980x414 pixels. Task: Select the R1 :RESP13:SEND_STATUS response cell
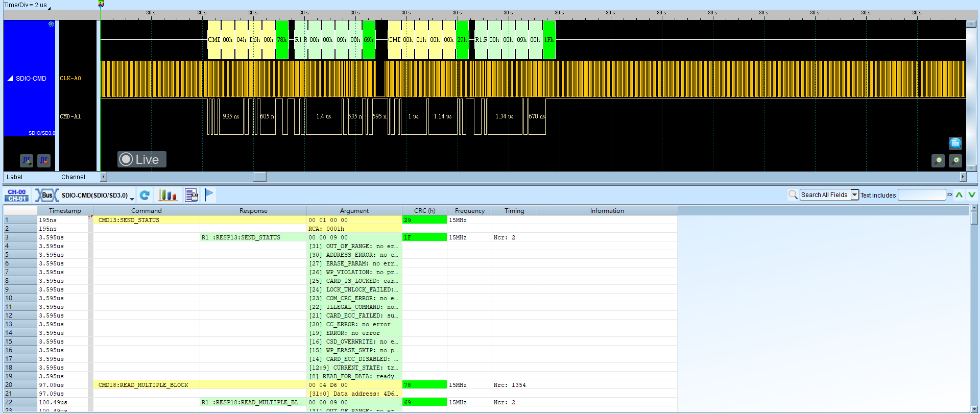[253, 237]
